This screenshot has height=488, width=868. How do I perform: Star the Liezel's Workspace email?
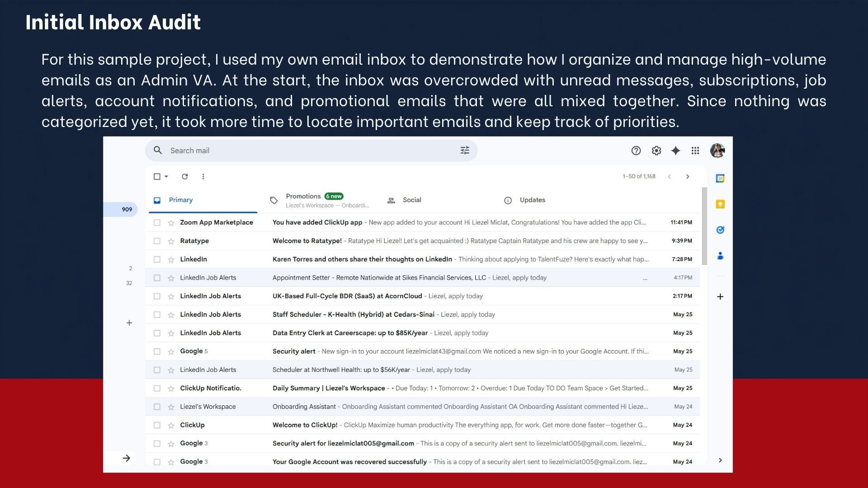171,407
